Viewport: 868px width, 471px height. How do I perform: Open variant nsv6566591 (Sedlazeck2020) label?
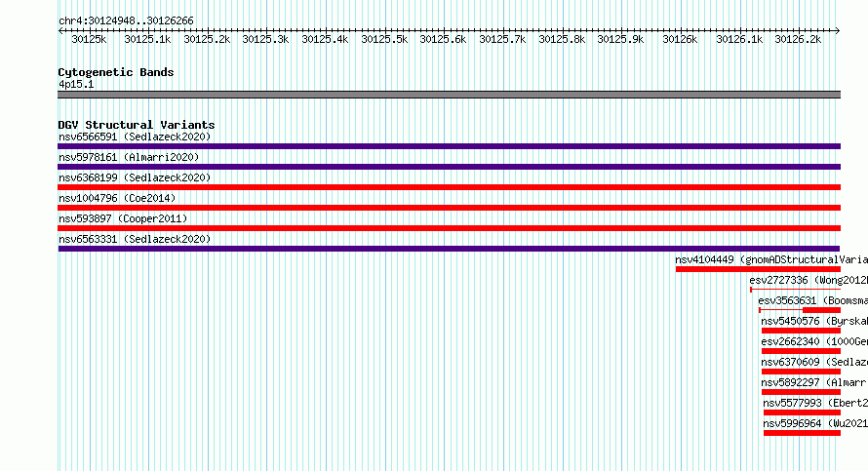[135, 137]
